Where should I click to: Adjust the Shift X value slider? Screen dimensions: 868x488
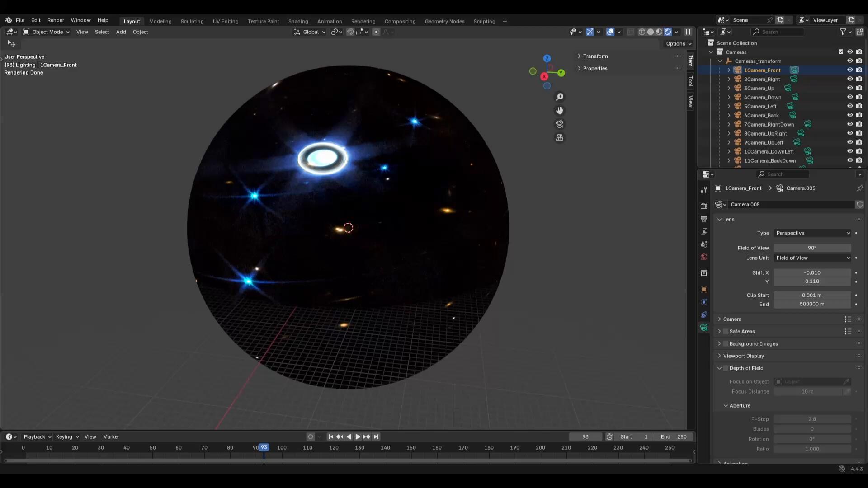tap(812, 272)
